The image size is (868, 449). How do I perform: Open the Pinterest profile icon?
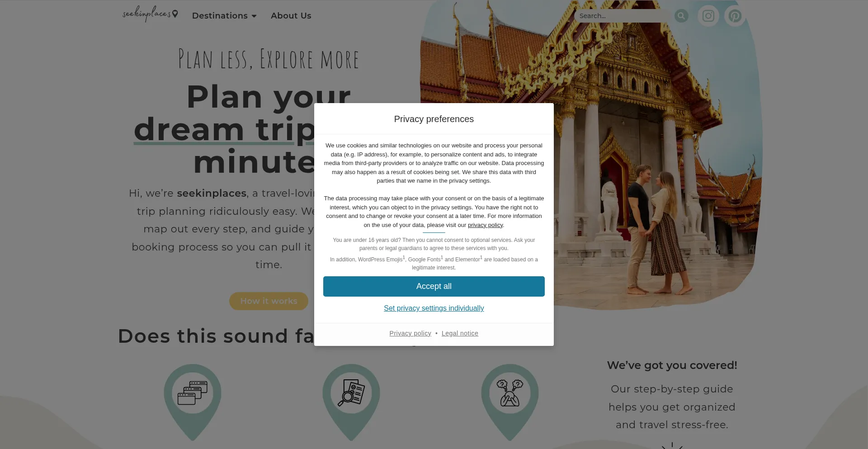(735, 16)
